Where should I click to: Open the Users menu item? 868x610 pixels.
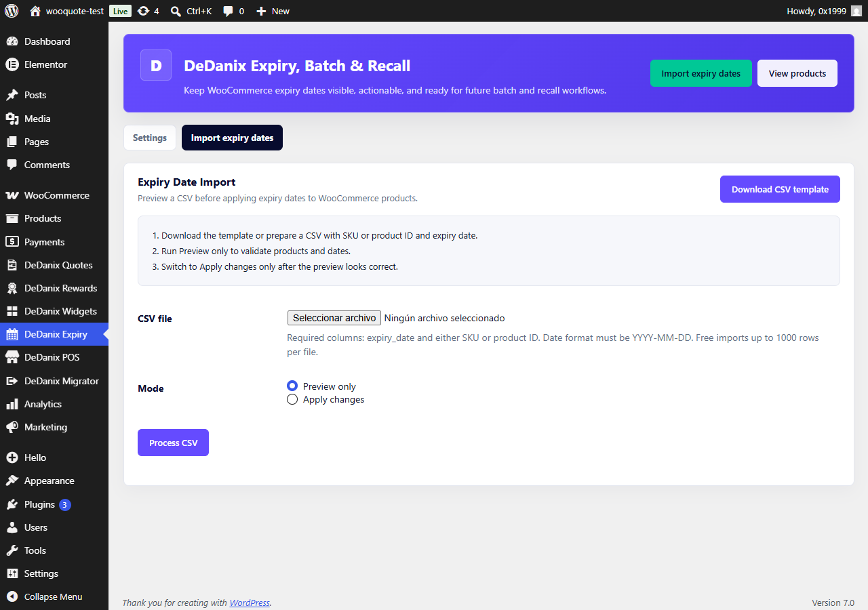54,527
